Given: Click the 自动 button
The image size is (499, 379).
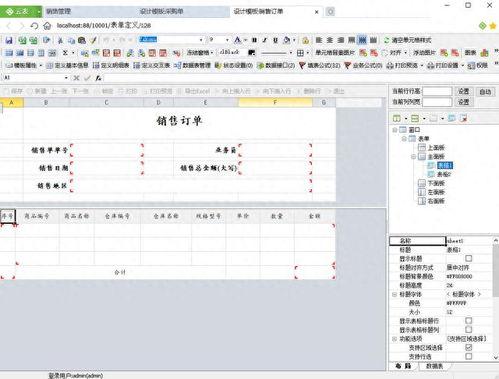Looking at the screenshot, I should tap(485, 92).
